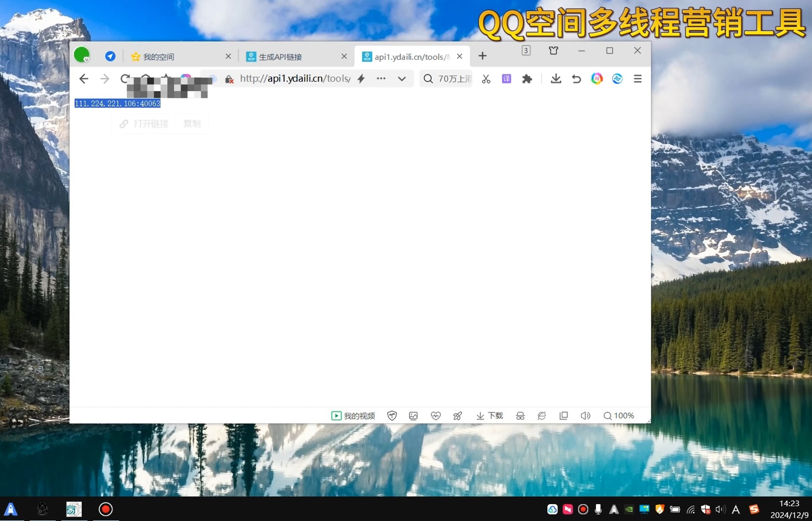Click the green 360 browser logo
This screenshot has height=521, width=812.
[81, 55]
